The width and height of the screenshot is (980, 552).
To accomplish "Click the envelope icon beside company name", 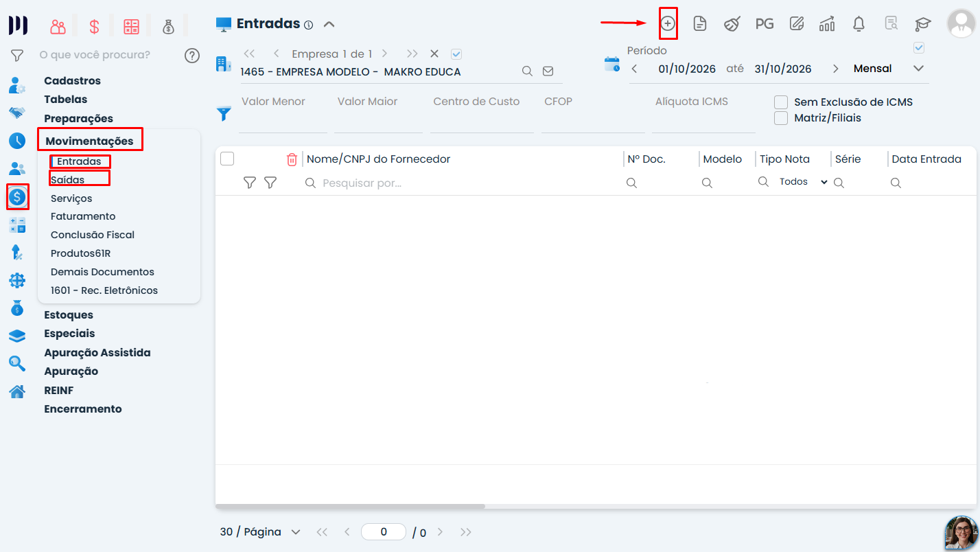I will pyautogui.click(x=548, y=71).
